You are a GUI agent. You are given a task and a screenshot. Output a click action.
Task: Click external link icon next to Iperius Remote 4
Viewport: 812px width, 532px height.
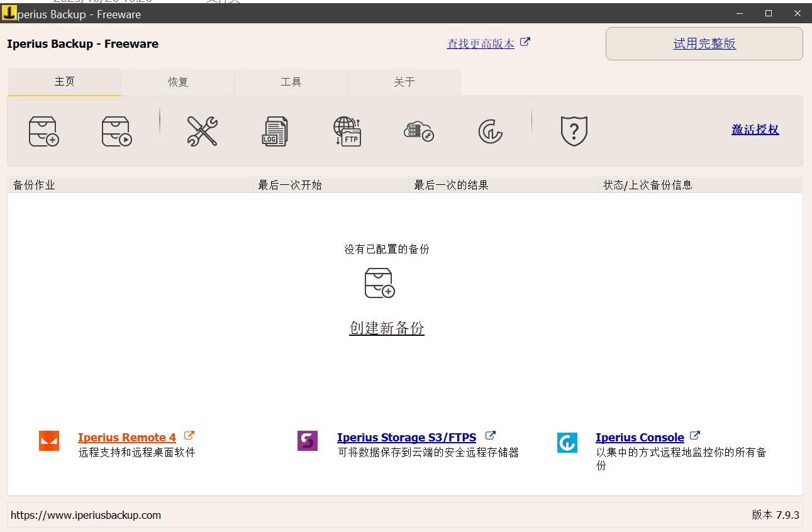[x=189, y=435]
